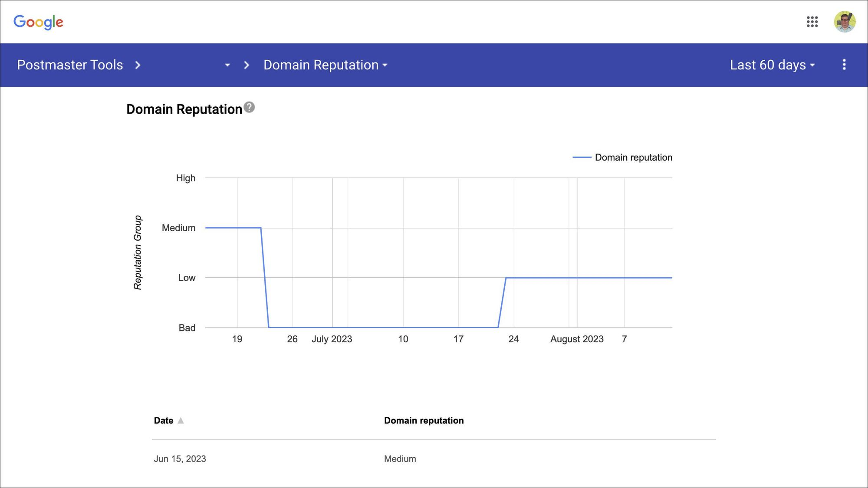Click the chevron after Postmaster Tools
The width and height of the screenshot is (868, 488).
pos(138,65)
